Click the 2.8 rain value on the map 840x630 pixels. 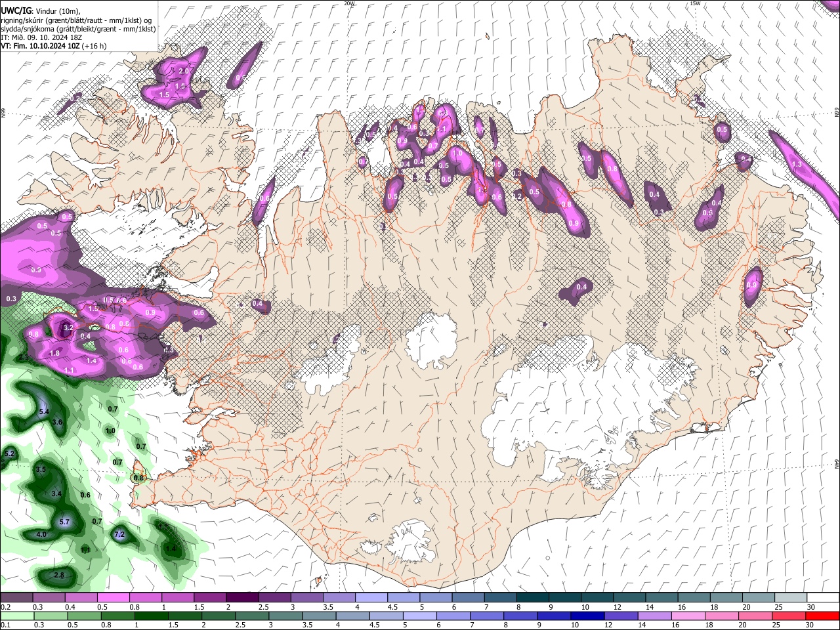point(59,575)
